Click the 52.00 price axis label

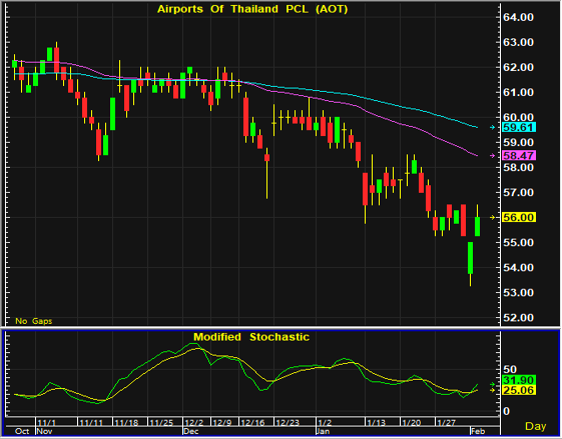[x=518, y=318]
